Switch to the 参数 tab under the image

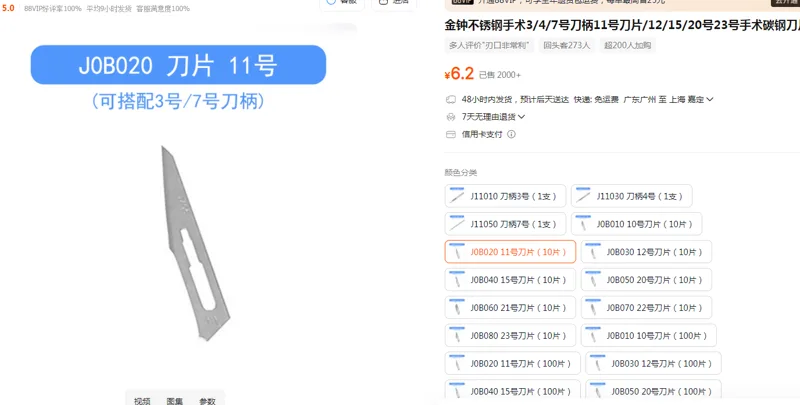207,401
